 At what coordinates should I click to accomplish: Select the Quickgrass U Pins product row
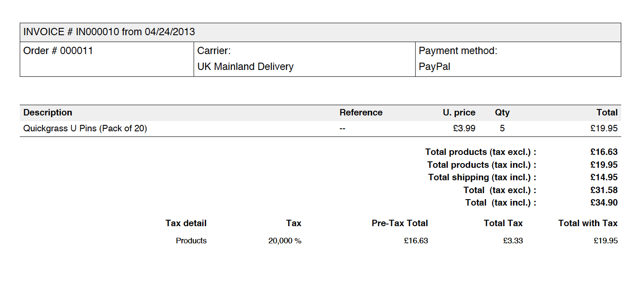coord(85,128)
